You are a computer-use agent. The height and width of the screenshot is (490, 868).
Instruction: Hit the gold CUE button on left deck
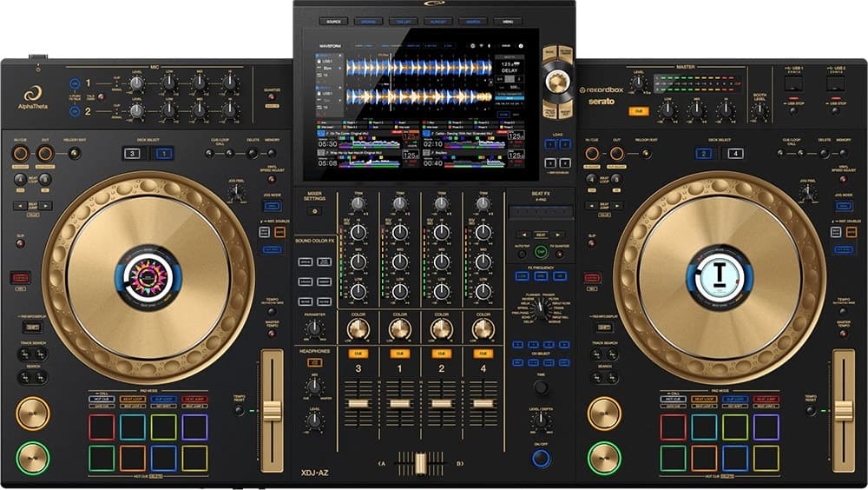pos(33,414)
